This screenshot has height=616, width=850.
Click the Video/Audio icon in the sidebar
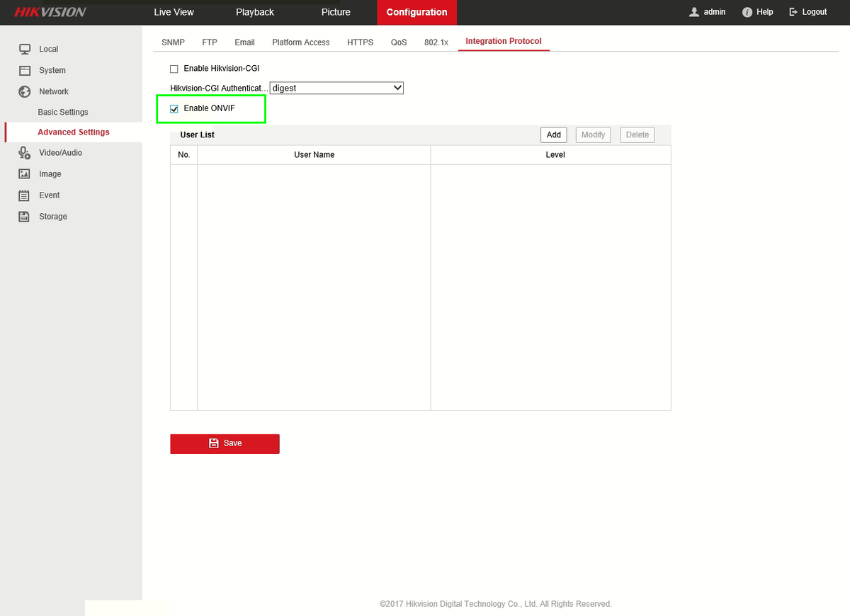23,152
